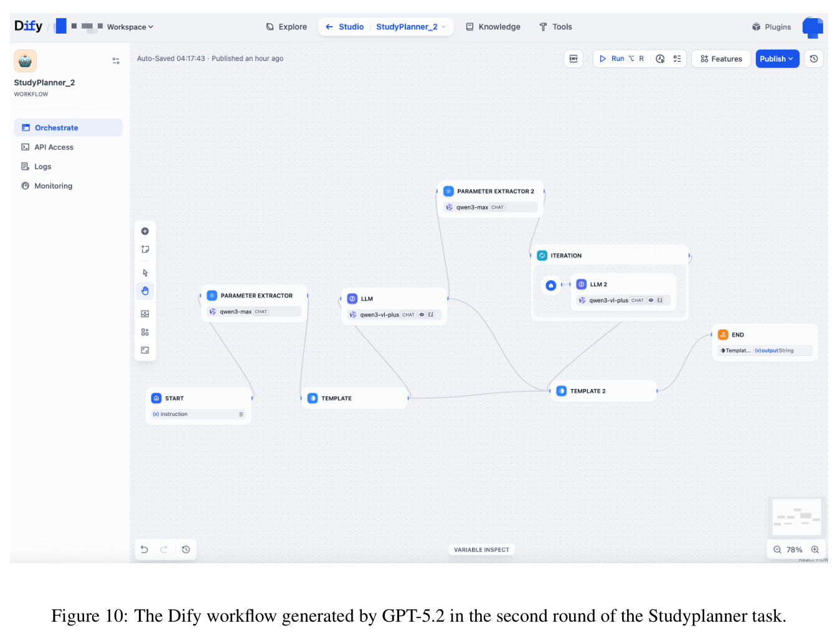
Task: Add a note to the canvas
Action: (145, 249)
